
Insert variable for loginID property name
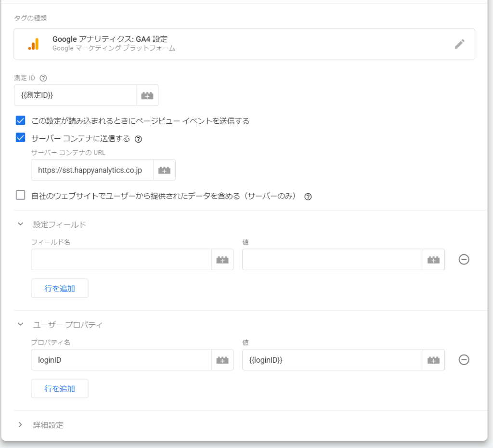click(x=222, y=360)
